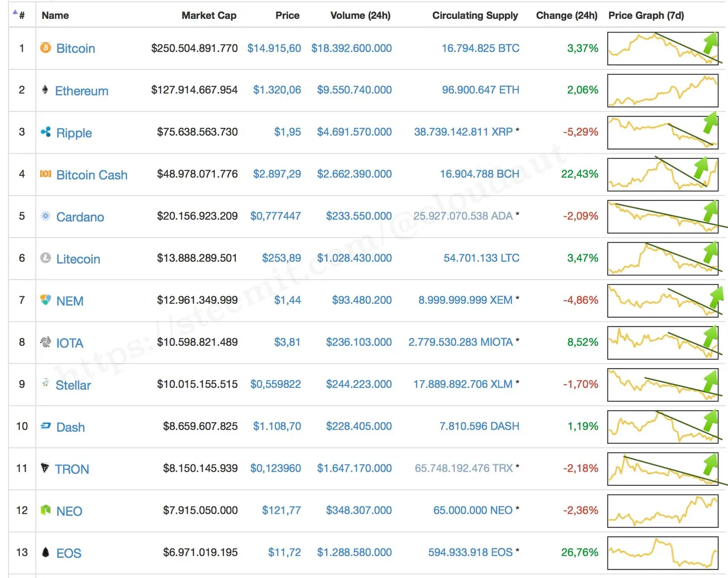Click the Ethereum diamond logo icon
The width and height of the screenshot is (728, 578).
click(x=45, y=89)
